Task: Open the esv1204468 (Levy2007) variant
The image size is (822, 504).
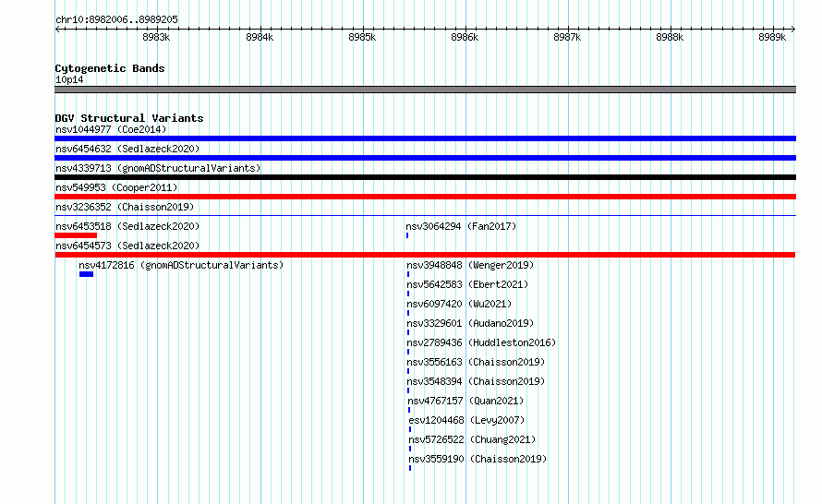Action: (x=466, y=420)
